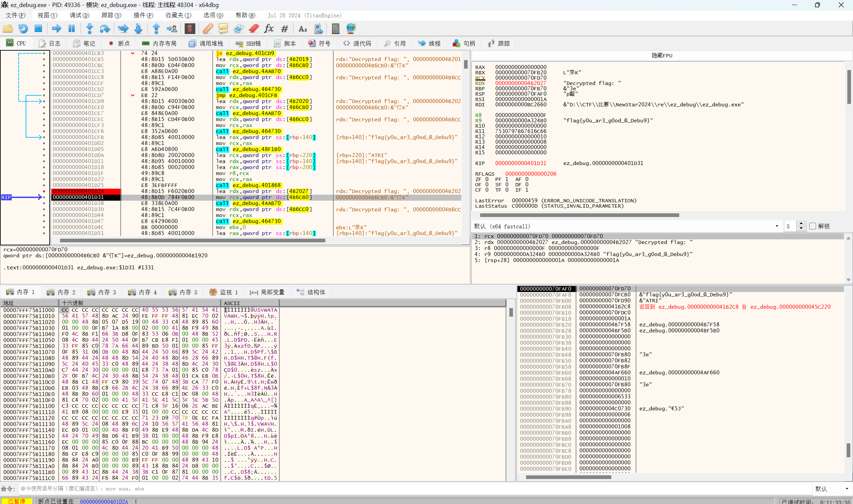Open the 日志 log tab
The image size is (853, 504).
click(50, 43)
